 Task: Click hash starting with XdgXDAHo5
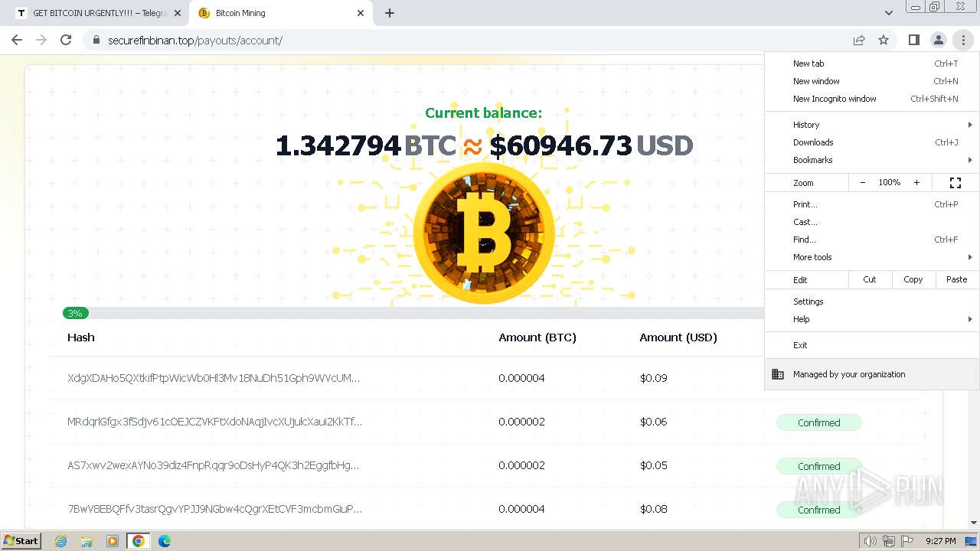pyautogui.click(x=214, y=378)
